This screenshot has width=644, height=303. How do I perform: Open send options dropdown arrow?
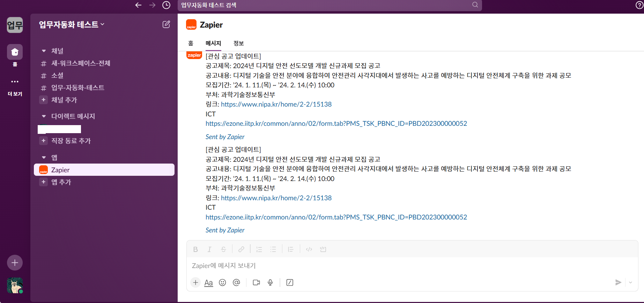pos(630,282)
